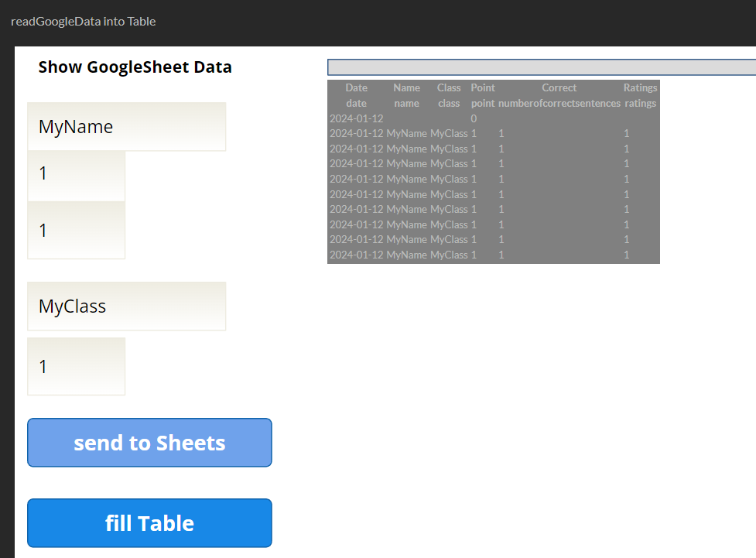
Task: Click the point value "0" table cell
Action: [x=474, y=118]
